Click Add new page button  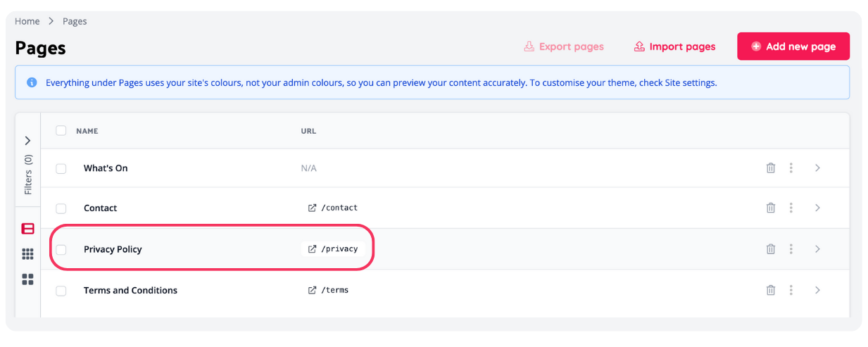(x=793, y=46)
